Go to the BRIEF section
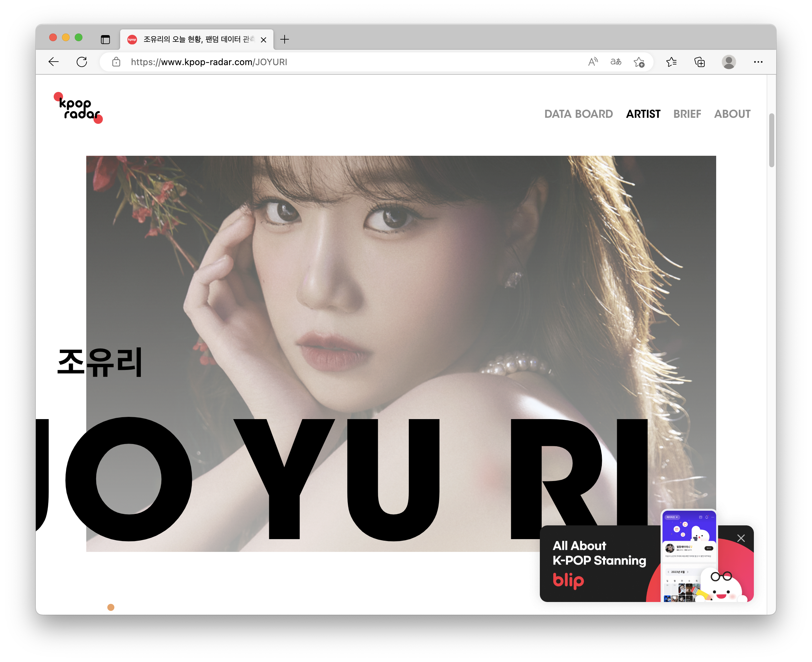This screenshot has height=662, width=812. tap(687, 114)
